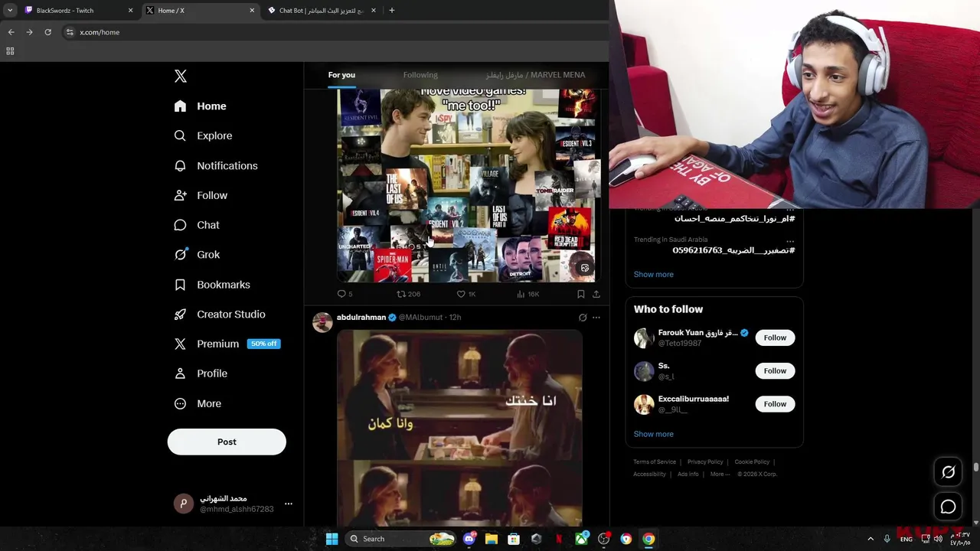
Task: Open the Accessibility footer link
Action: [649, 474]
